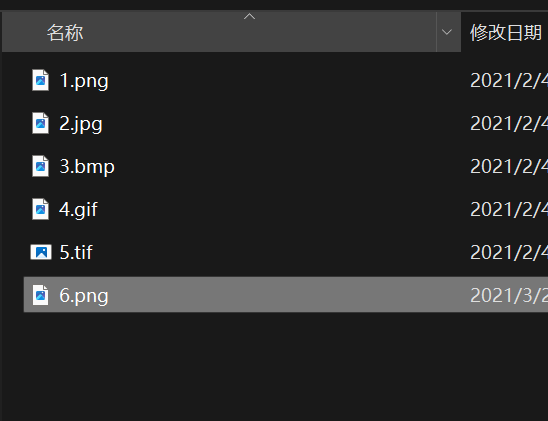This screenshot has height=421, width=548.
Task: Open the 名称 column filter dropdown arrow
Action: 447,32
